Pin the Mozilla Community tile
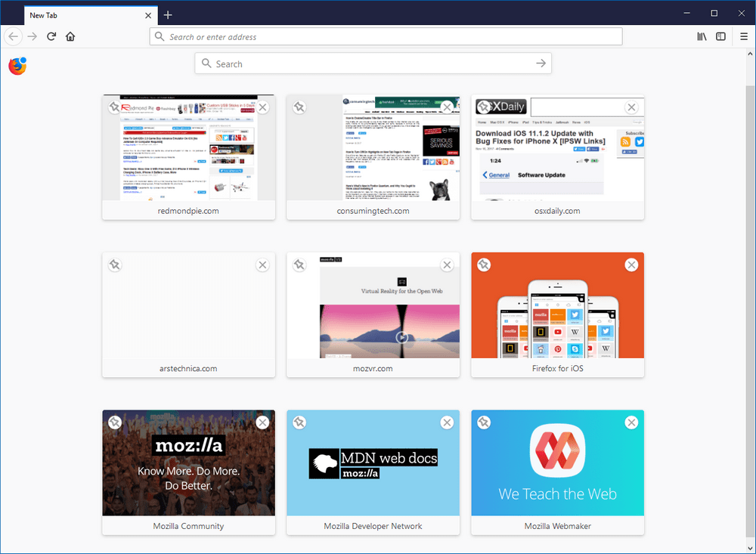The image size is (756, 554). (114, 422)
